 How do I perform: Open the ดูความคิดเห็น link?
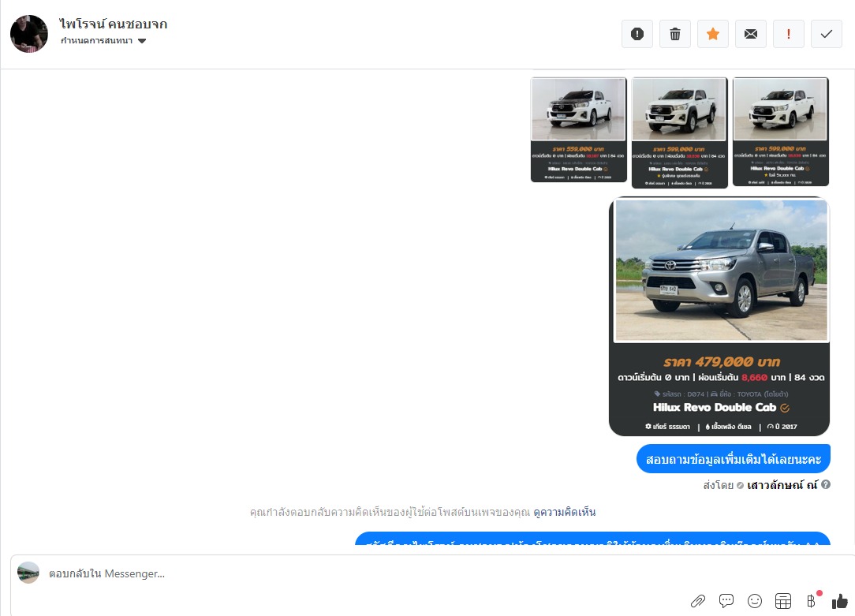click(x=565, y=512)
